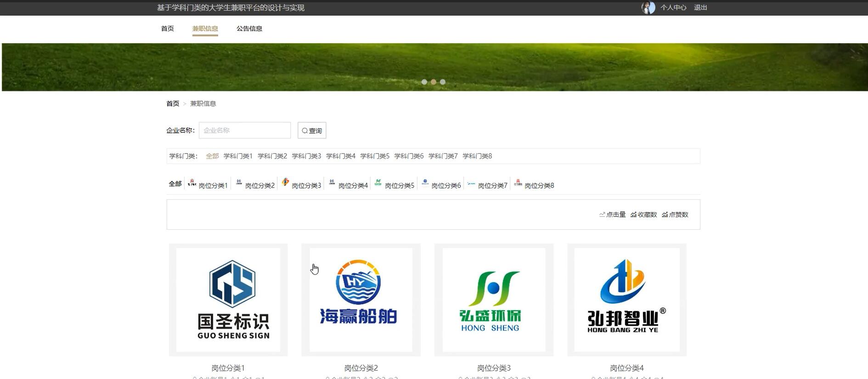Screen dimensions: 868x379
Task: Click 岗位分类3 title under 弘盛环保 card
Action: point(494,368)
